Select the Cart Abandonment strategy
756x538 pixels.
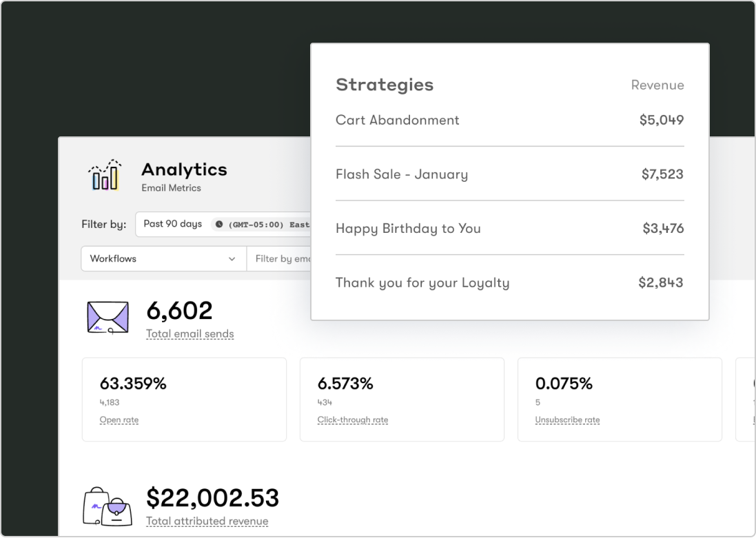pos(398,120)
